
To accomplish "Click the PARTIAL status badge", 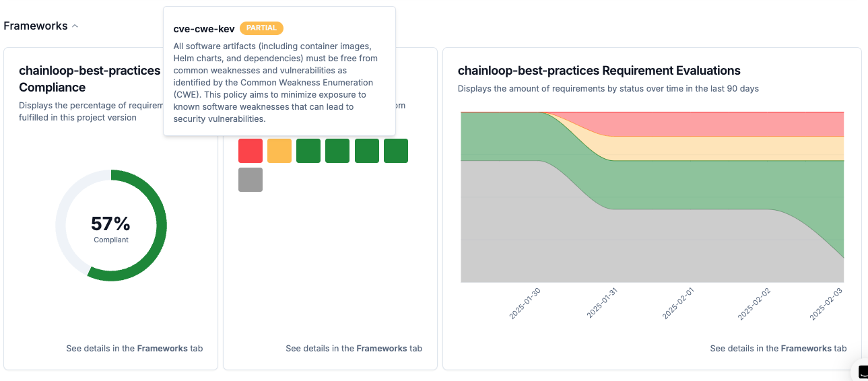I will pyautogui.click(x=261, y=28).
